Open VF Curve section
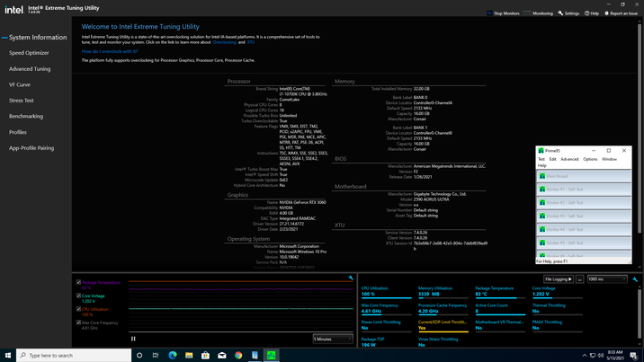This screenshot has height=362, width=644. (x=20, y=84)
